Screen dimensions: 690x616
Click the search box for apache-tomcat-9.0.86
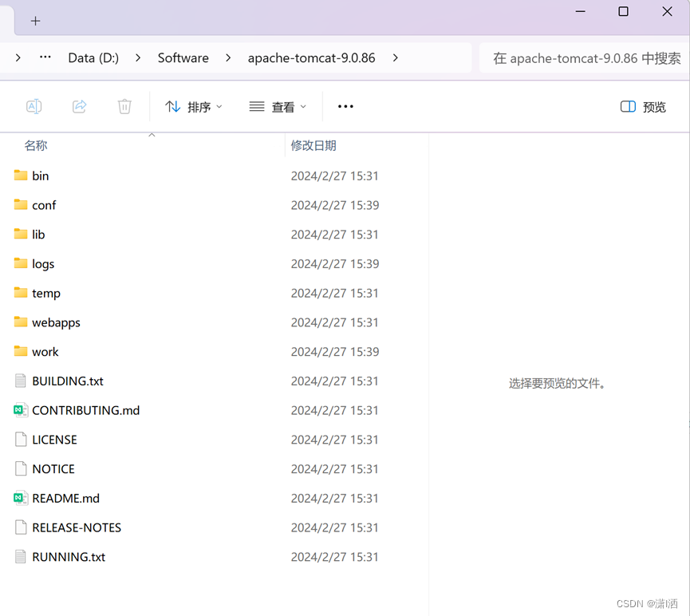[x=585, y=57]
